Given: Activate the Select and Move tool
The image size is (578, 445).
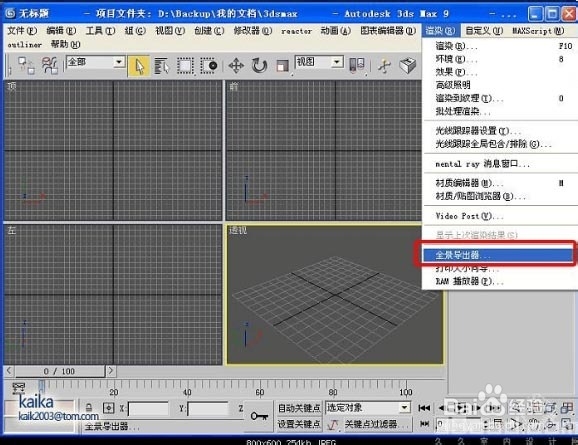Looking at the screenshot, I should tap(236, 66).
